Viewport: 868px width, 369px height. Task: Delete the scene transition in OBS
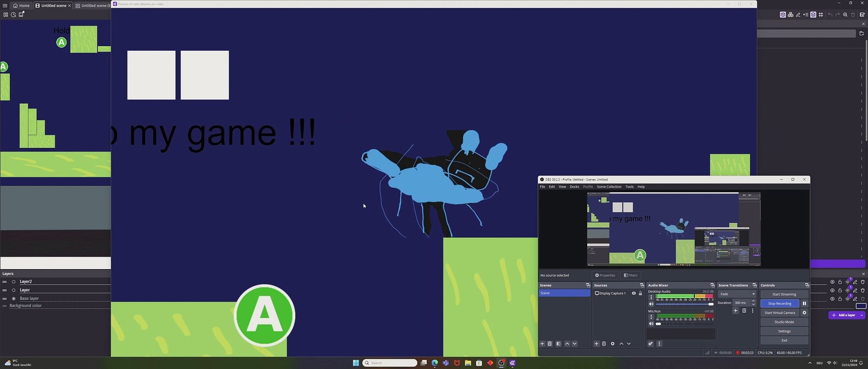[x=744, y=311]
